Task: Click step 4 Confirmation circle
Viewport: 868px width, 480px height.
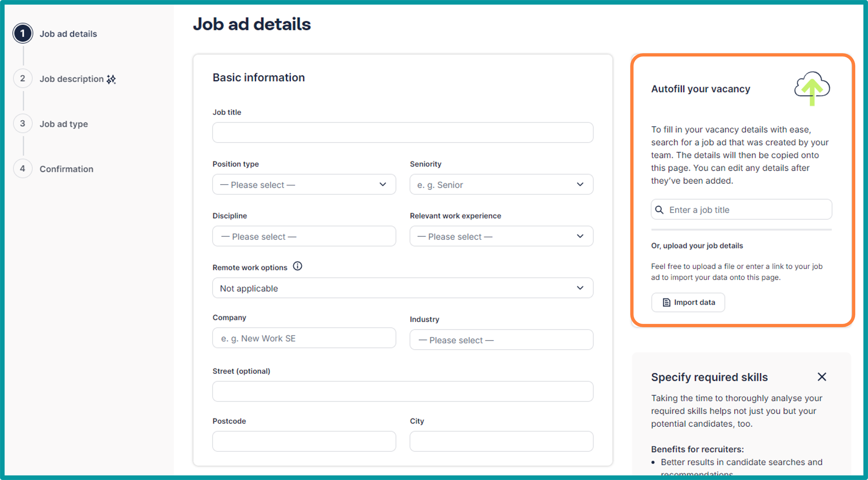Action: pos(23,169)
